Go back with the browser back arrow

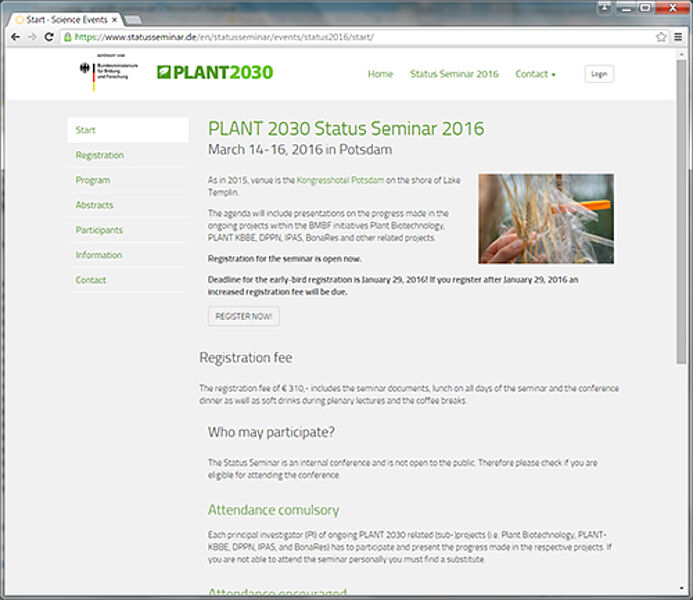point(15,37)
